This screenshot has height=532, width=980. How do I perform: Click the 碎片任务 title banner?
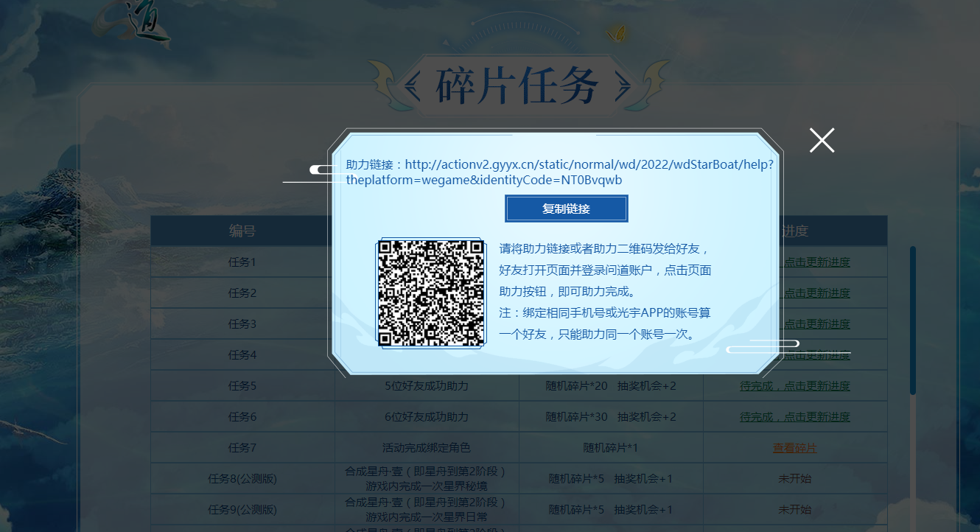(518, 86)
